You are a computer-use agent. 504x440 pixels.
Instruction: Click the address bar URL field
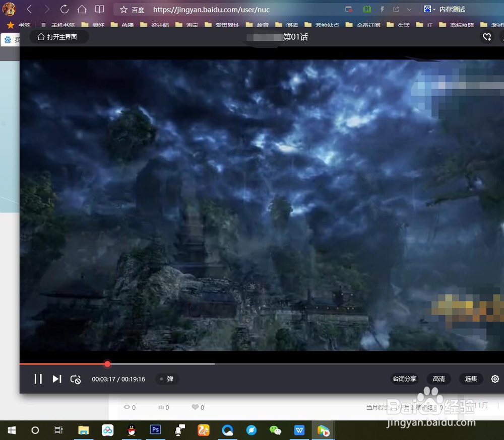tap(211, 10)
